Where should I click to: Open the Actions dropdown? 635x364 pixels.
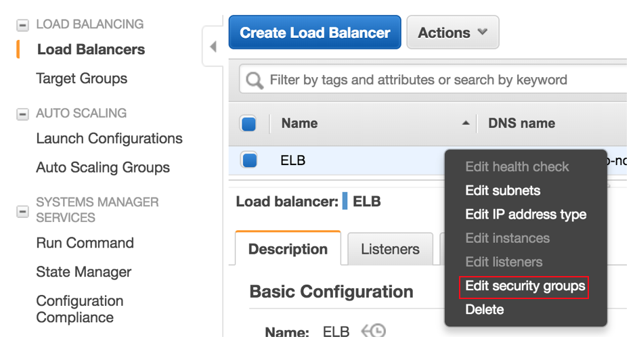click(x=452, y=32)
